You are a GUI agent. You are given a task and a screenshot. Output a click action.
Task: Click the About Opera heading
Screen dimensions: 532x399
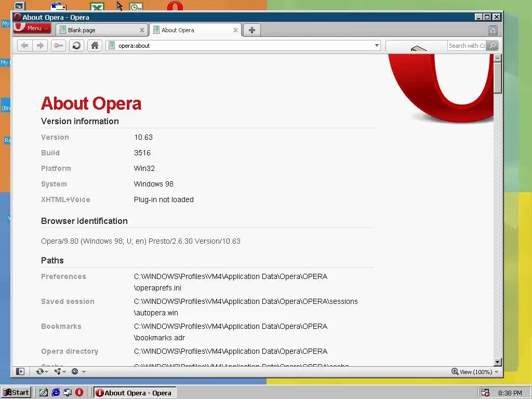point(91,103)
